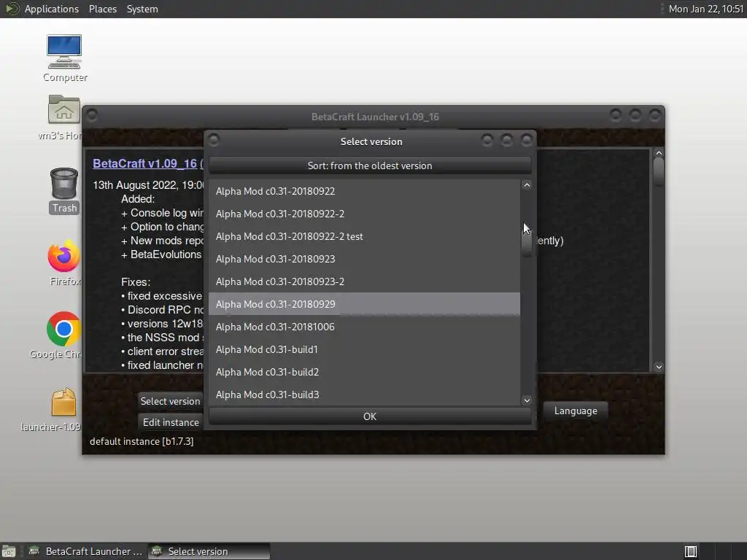This screenshot has height=560, width=747.
Task: Toggle the Sort: from the oldest version button
Action: tap(370, 166)
